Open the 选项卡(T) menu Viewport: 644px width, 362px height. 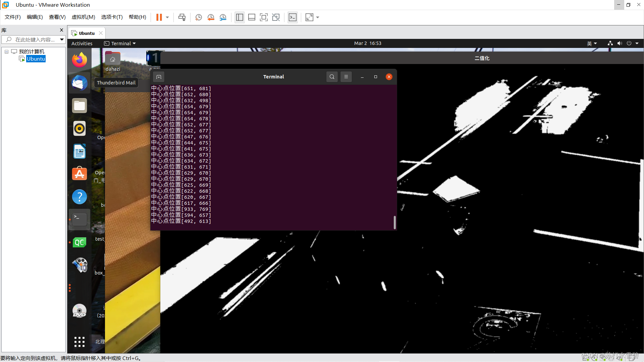click(x=112, y=17)
